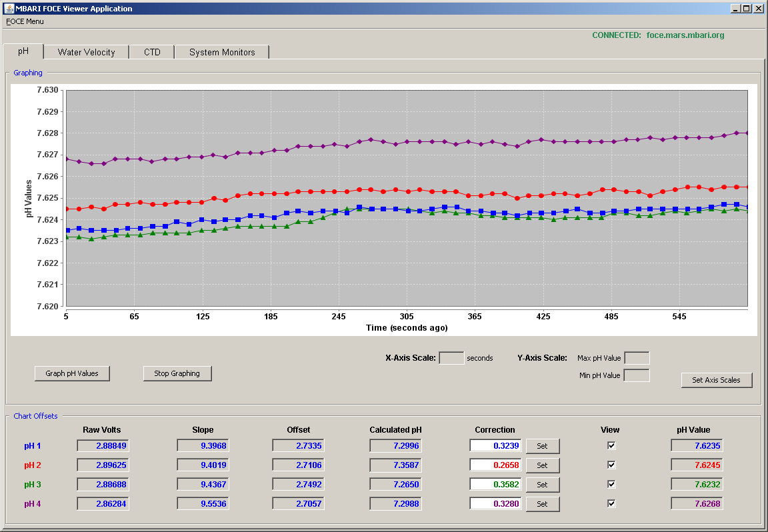Viewport: 768px width, 532px height.
Task: Select the System Monitors tab
Action: point(222,52)
